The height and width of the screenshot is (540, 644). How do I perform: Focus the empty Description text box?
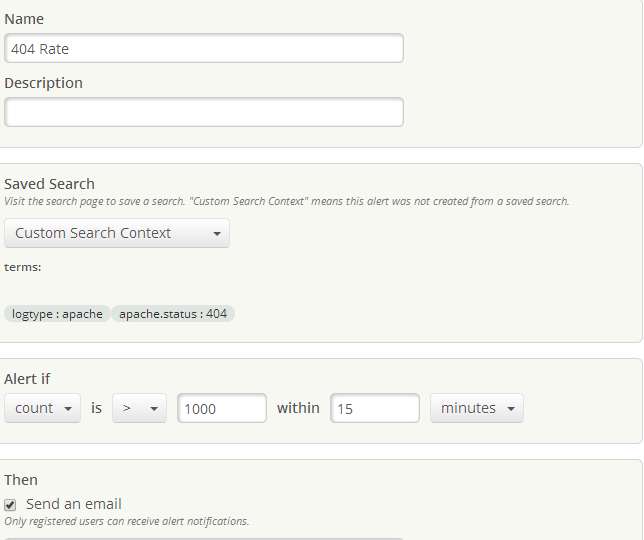tap(204, 112)
